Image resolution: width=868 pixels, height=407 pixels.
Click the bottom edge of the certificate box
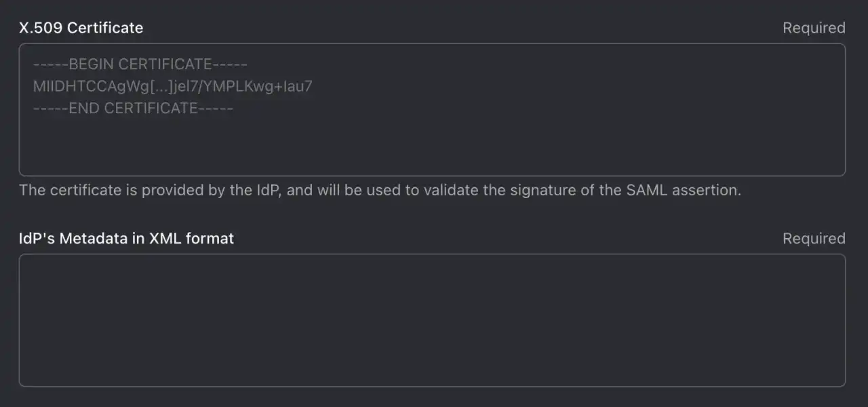click(432, 172)
